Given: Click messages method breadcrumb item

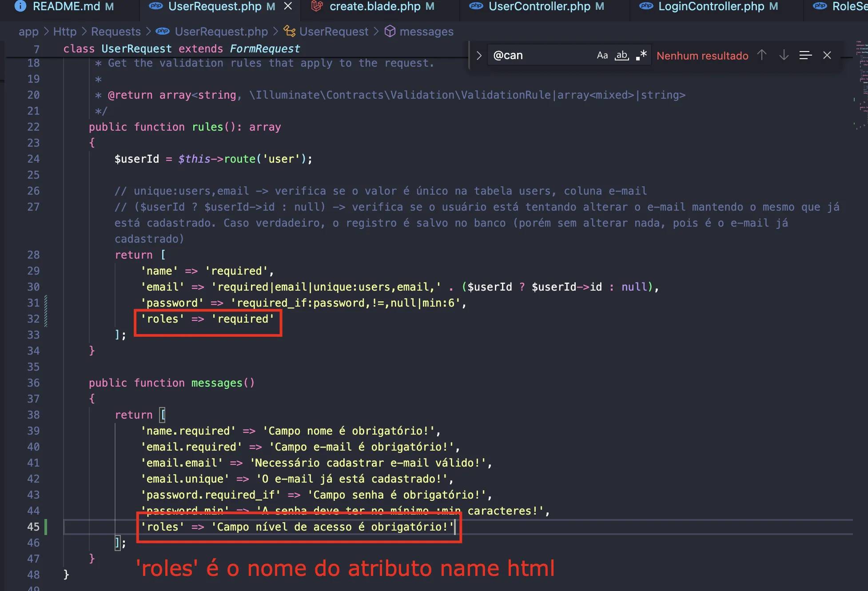Looking at the screenshot, I should [426, 32].
